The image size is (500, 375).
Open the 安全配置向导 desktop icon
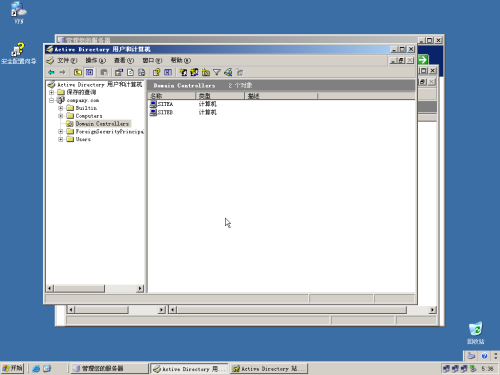coord(18,53)
